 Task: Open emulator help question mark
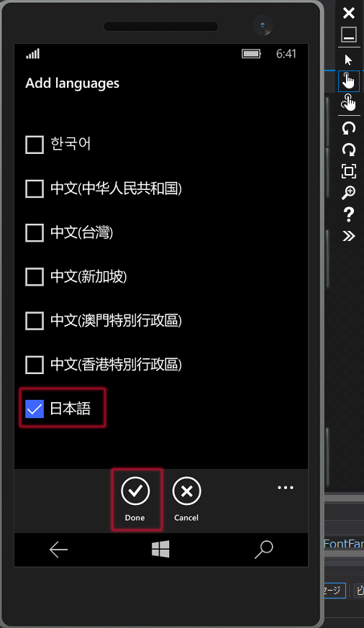tap(349, 214)
